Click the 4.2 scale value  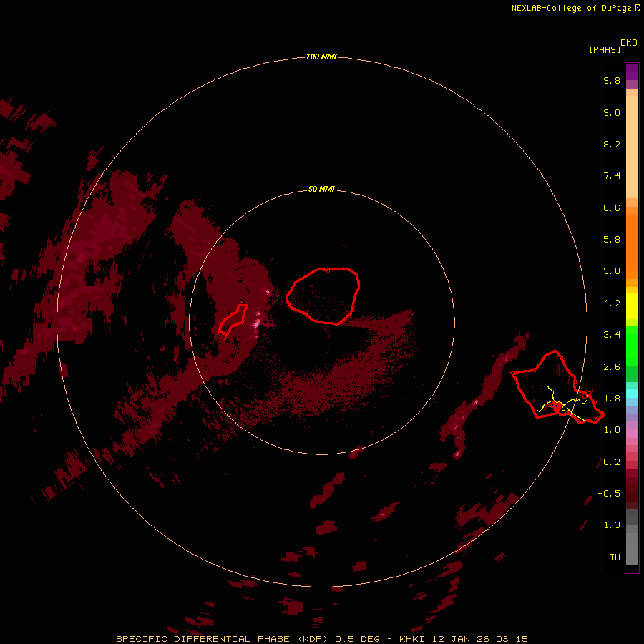tap(612, 303)
